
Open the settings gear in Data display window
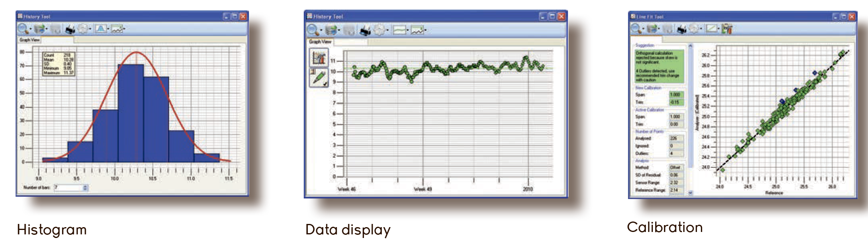pyautogui.click(x=379, y=30)
